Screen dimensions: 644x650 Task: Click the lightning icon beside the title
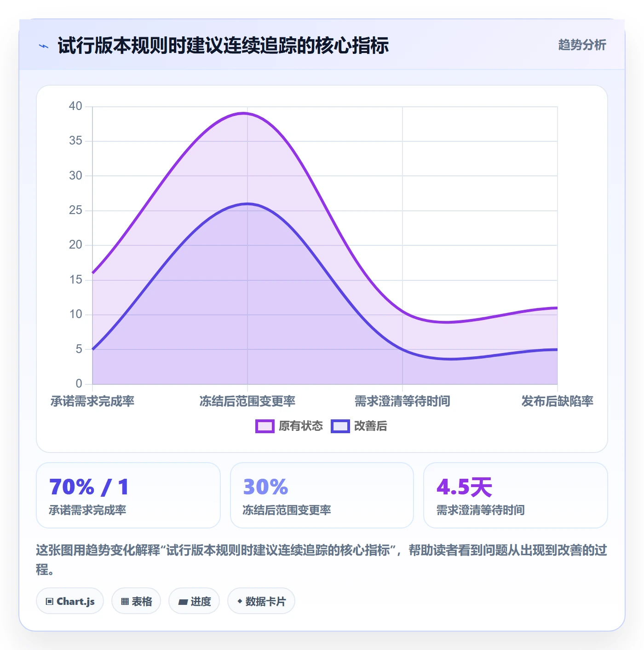(x=44, y=46)
